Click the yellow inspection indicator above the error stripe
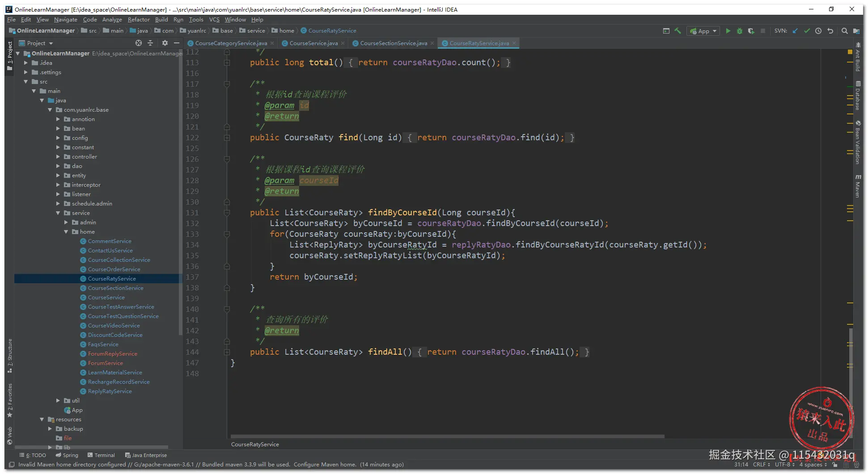This screenshot has width=868, height=474. [x=850, y=52]
